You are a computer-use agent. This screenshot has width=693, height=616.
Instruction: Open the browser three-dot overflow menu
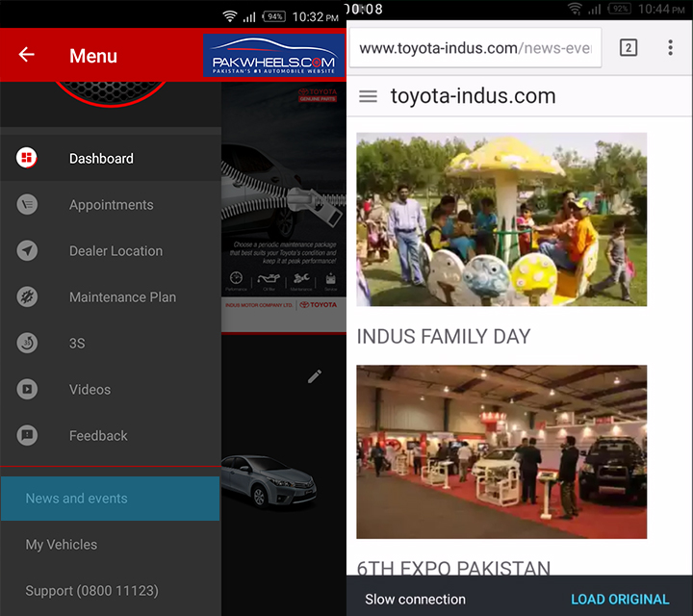coord(671,47)
